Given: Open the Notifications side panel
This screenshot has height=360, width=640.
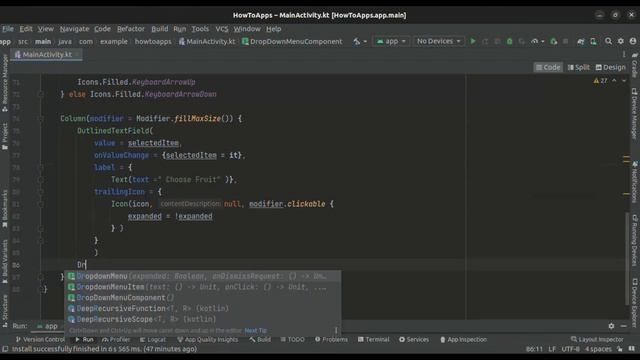Looking at the screenshot, I should pyautogui.click(x=635, y=181).
